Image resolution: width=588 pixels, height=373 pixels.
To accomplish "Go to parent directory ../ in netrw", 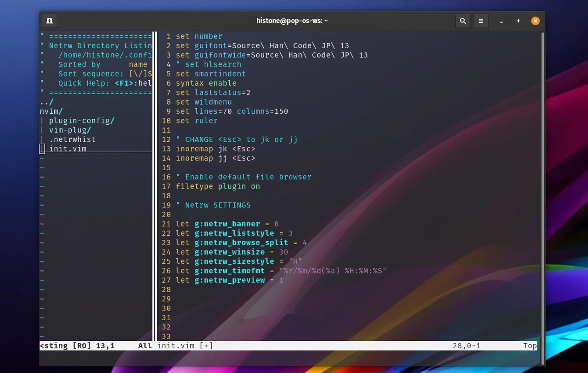I will (x=47, y=102).
